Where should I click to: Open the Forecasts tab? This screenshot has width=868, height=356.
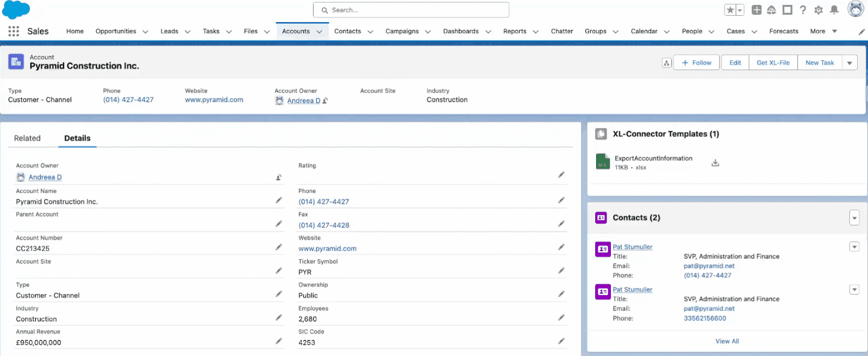coord(784,31)
